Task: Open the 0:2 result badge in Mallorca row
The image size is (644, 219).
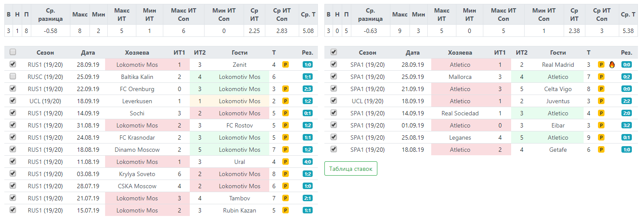Action: point(627,77)
